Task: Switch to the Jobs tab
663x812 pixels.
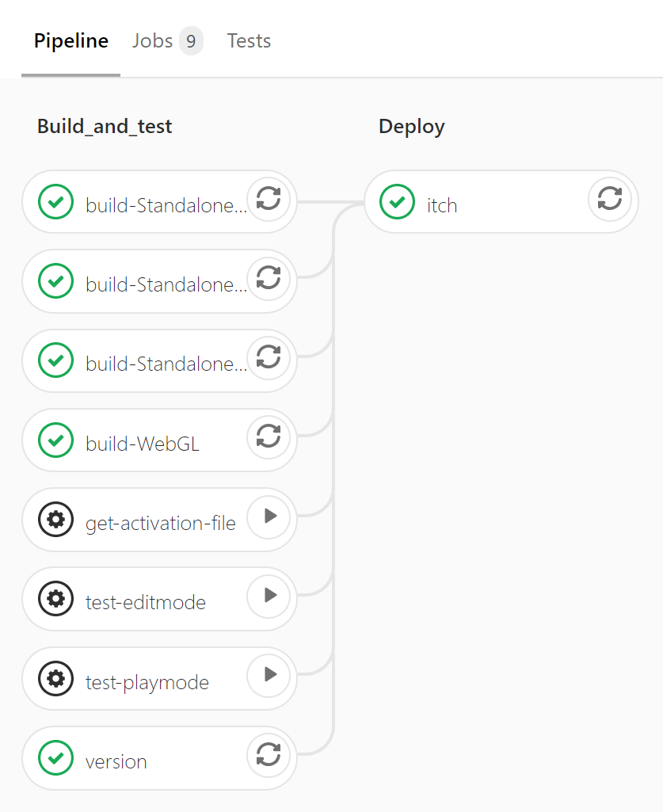Action: (x=153, y=41)
